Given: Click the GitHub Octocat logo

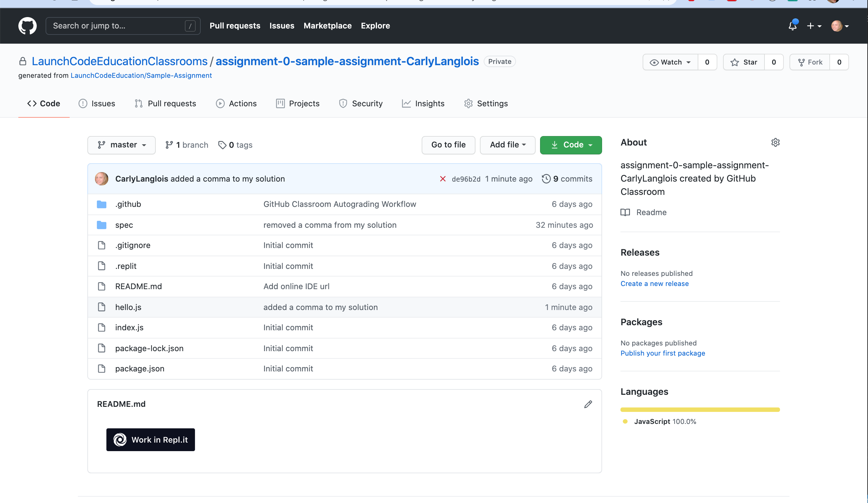Looking at the screenshot, I should coord(27,26).
